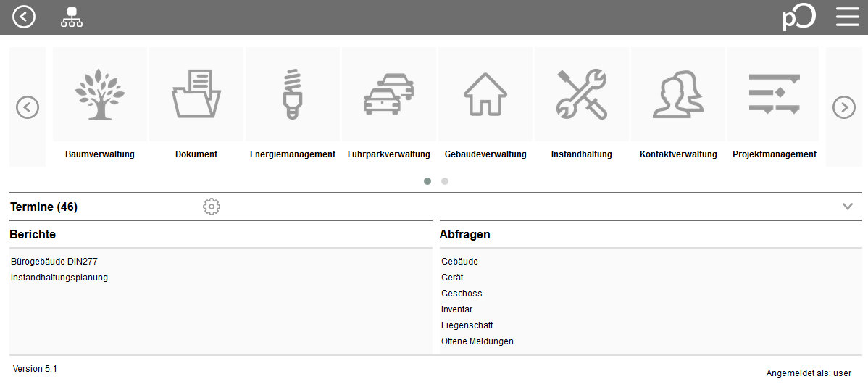
Task: Open the Gebäudeverwaltung house icon
Action: click(485, 93)
